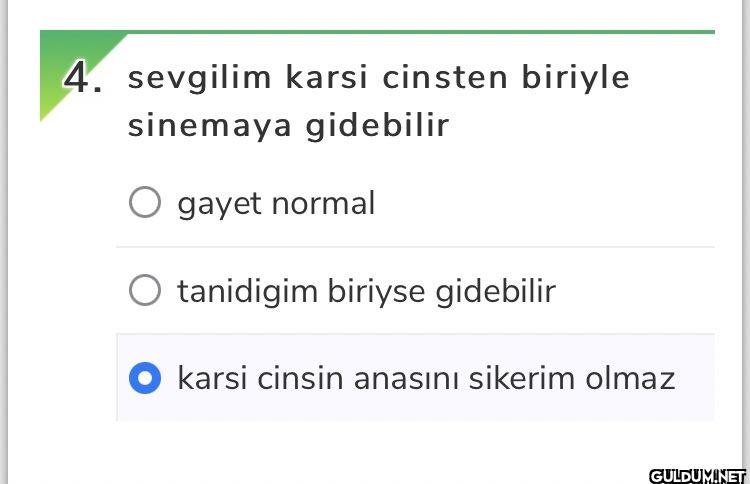
Task: Click the third answer label ending in "olmaz"
Action: pos(426,379)
